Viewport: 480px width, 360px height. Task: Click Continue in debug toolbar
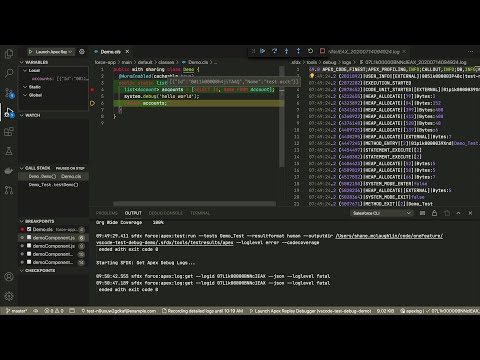click(x=263, y=51)
